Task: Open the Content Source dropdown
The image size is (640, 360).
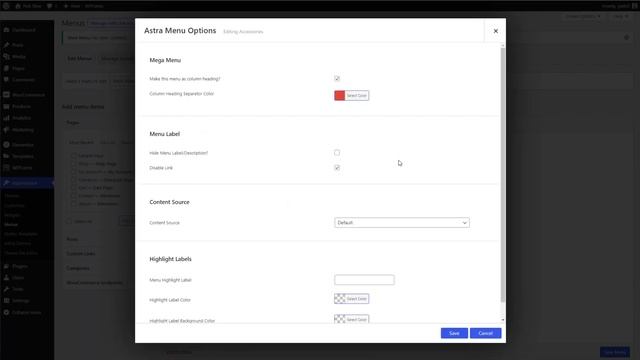Action: click(402, 222)
